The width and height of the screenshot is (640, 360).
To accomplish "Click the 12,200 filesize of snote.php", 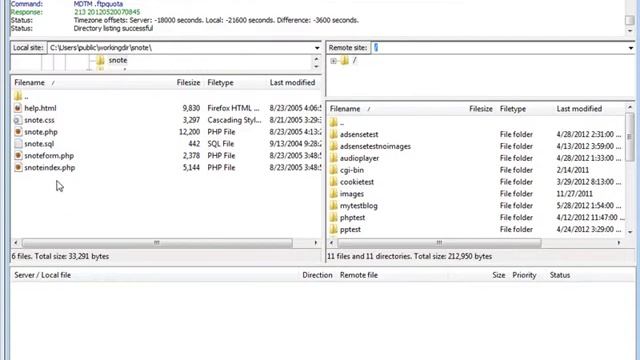I will (x=189, y=132).
